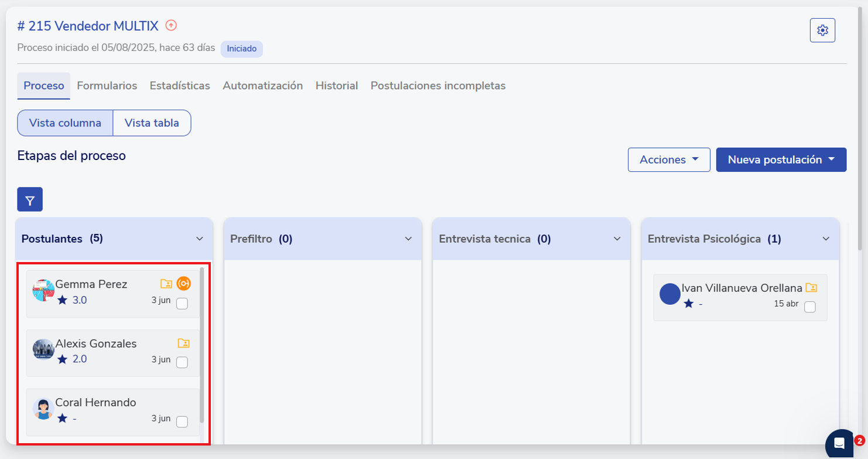Image resolution: width=868 pixels, height=459 pixels.
Task: Click the star rating on Coral Hernando's card
Action: (63, 419)
